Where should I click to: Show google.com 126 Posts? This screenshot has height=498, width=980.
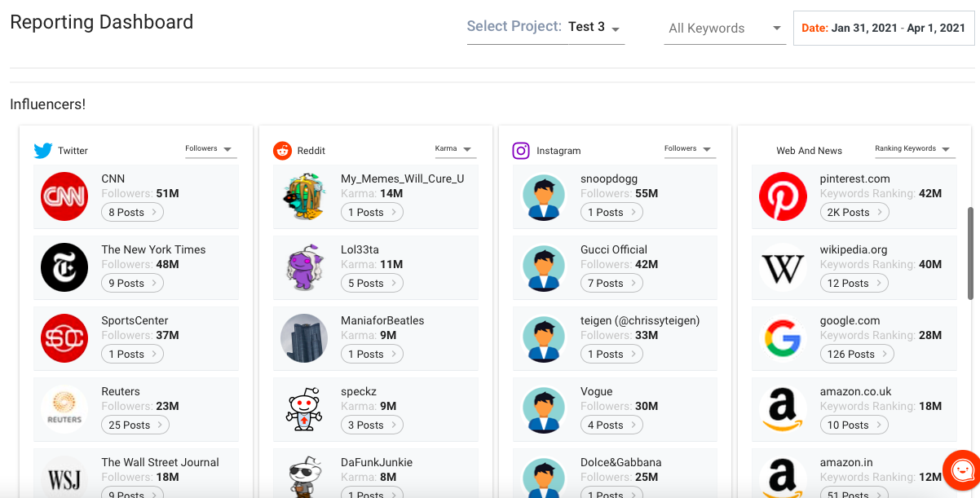pos(857,355)
